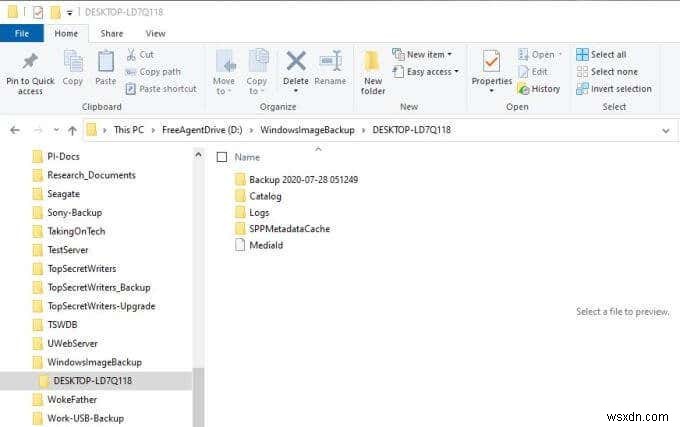Select Sony-Backup in the navigation tree
This screenshot has height=427, width=680.
(x=68, y=212)
